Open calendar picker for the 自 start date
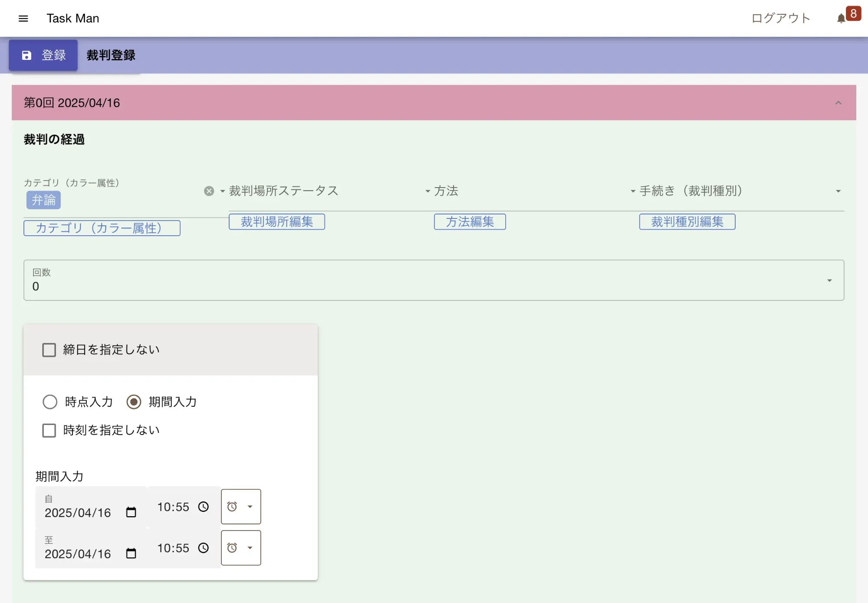The width and height of the screenshot is (868, 603). coord(131,512)
